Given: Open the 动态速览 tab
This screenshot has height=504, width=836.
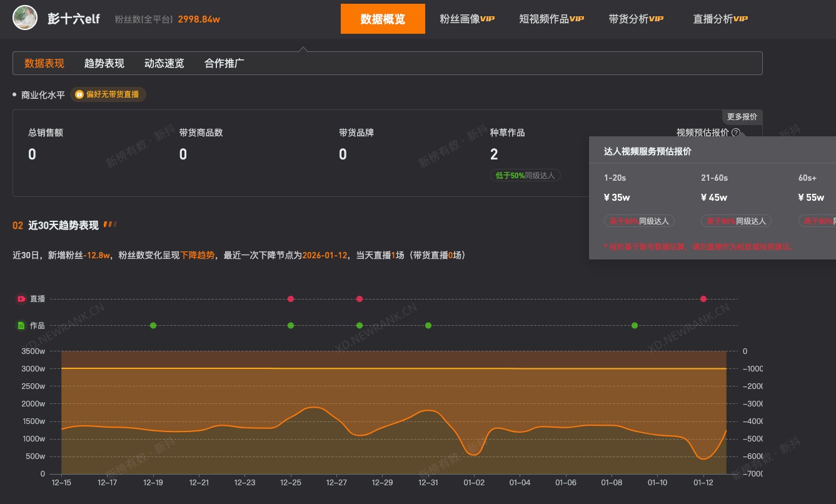Looking at the screenshot, I should pyautogui.click(x=164, y=63).
